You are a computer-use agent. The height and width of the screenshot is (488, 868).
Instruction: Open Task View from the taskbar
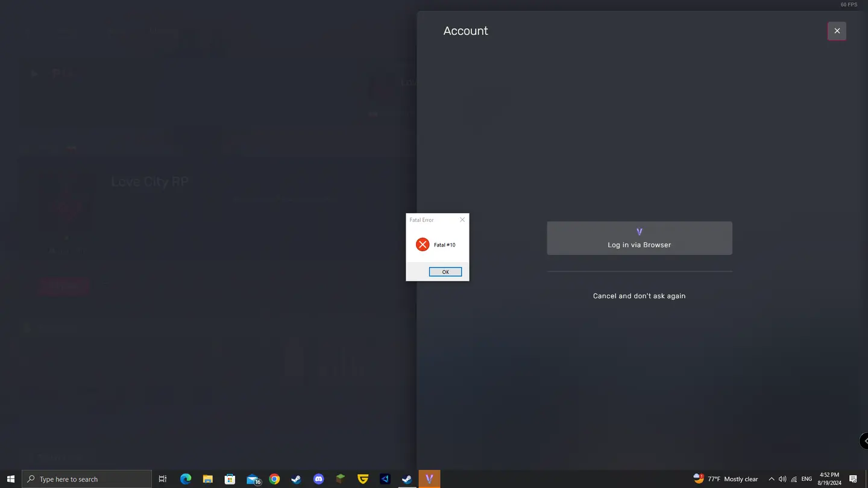click(x=162, y=479)
